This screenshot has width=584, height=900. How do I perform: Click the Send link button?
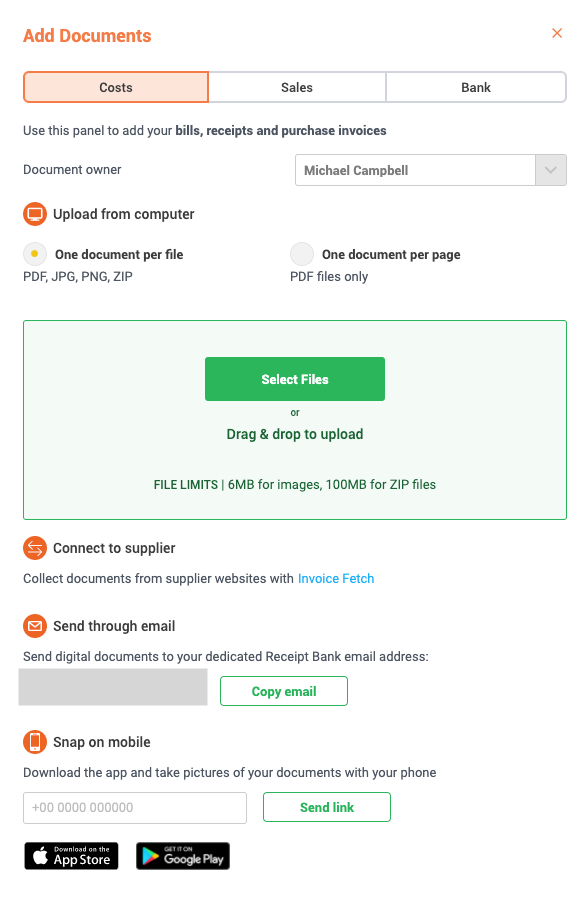click(327, 807)
